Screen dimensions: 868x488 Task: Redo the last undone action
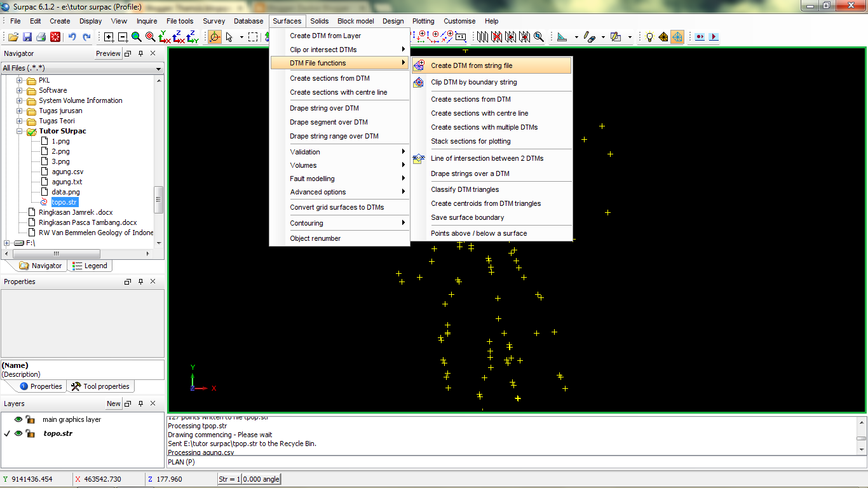[86, 37]
